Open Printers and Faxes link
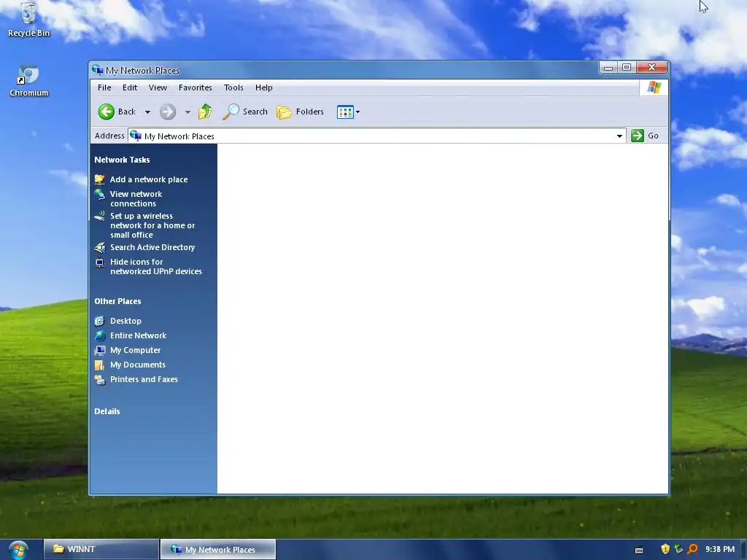The height and width of the screenshot is (560, 747). coord(144,379)
